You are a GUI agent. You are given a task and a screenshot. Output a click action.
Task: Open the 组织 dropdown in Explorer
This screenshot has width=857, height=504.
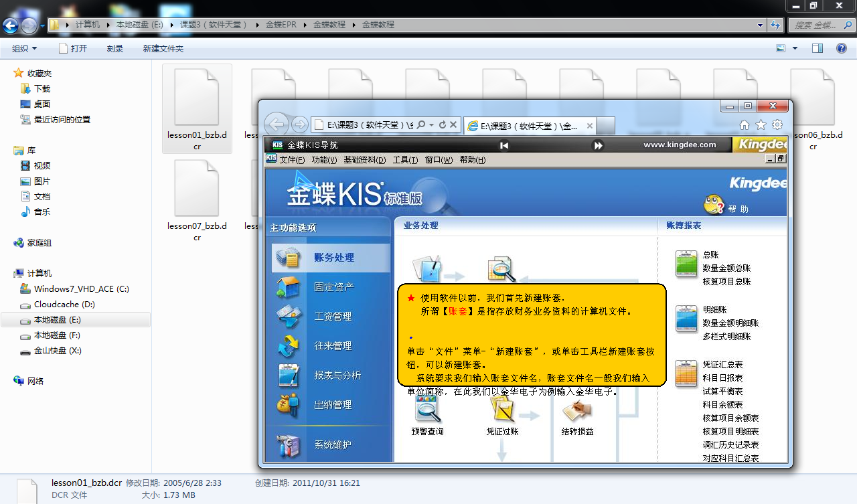coord(25,48)
